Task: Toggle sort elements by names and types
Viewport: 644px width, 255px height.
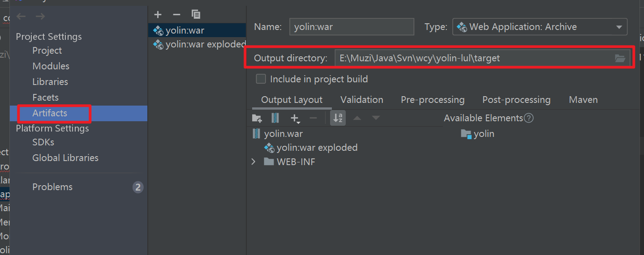Action: (x=338, y=118)
